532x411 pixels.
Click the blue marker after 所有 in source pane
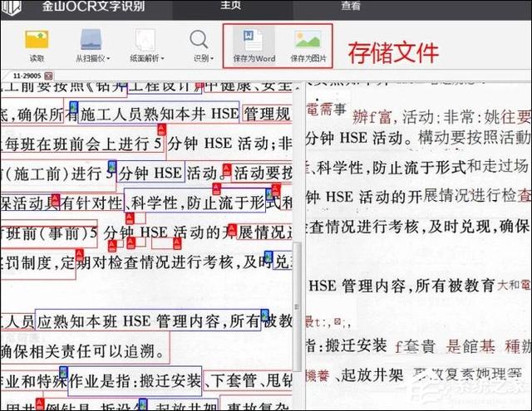pyautogui.click(x=264, y=315)
